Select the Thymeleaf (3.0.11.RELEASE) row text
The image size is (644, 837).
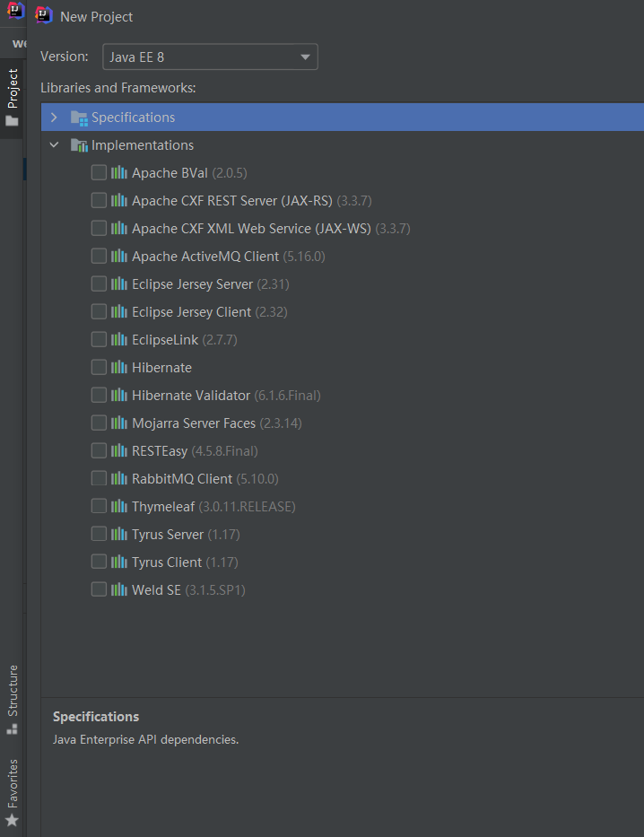coord(213,507)
